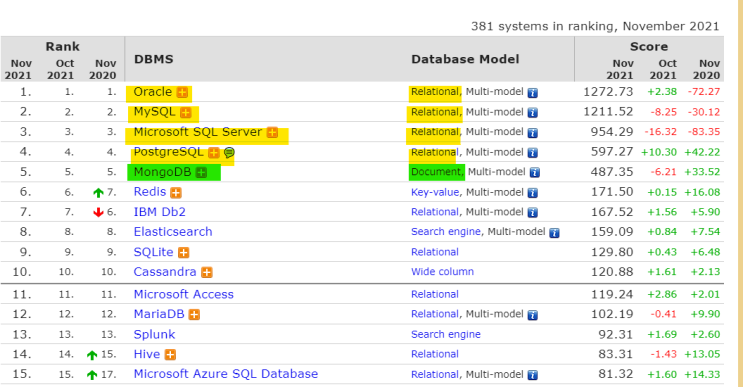The width and height of the screenshot is (743, 387).
Task: Click the orange plus icon next to SQLite
Action: pos(183,252)
